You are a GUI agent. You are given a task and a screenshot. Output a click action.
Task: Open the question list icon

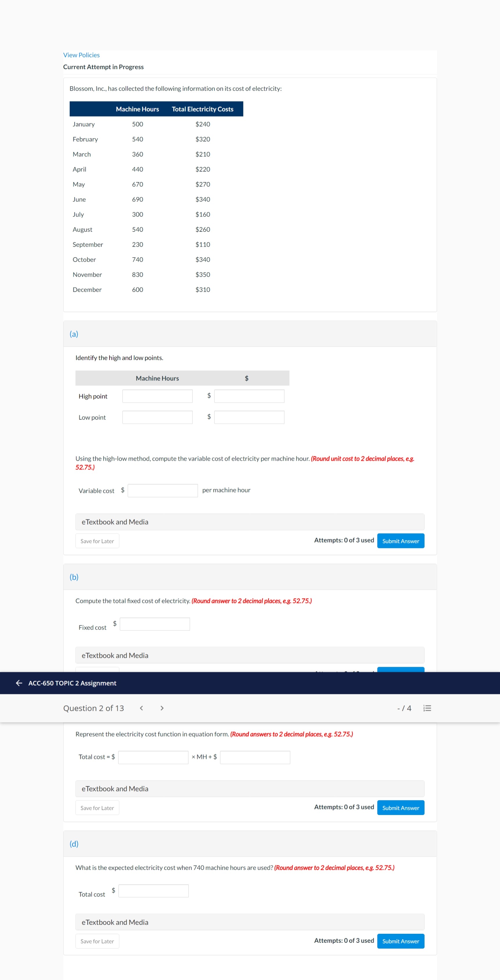click(427, 708)
